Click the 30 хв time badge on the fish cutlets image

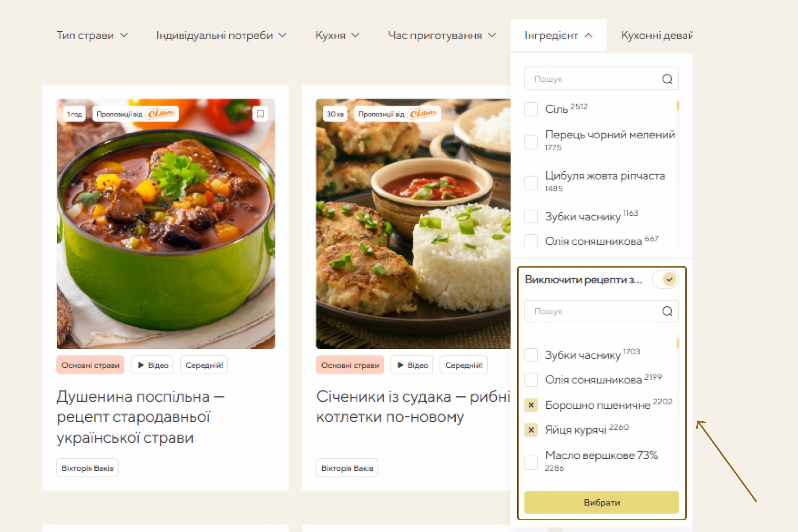(x=335, y=114)
